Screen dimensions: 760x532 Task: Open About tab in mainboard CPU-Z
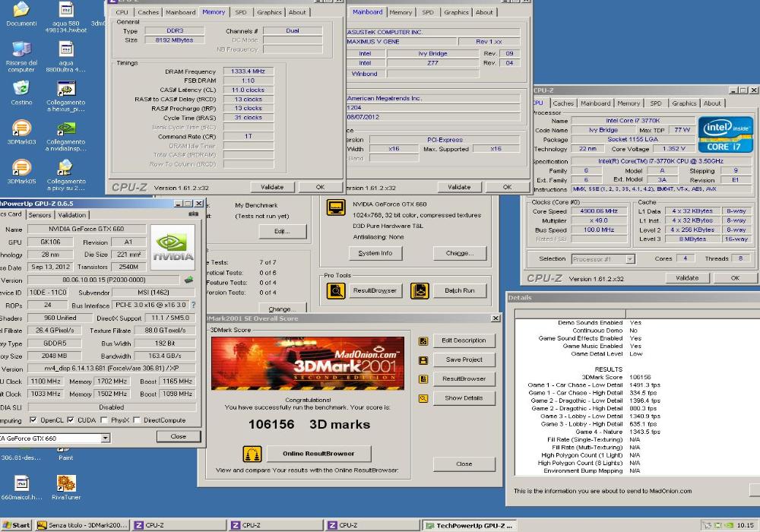point(484,12)
